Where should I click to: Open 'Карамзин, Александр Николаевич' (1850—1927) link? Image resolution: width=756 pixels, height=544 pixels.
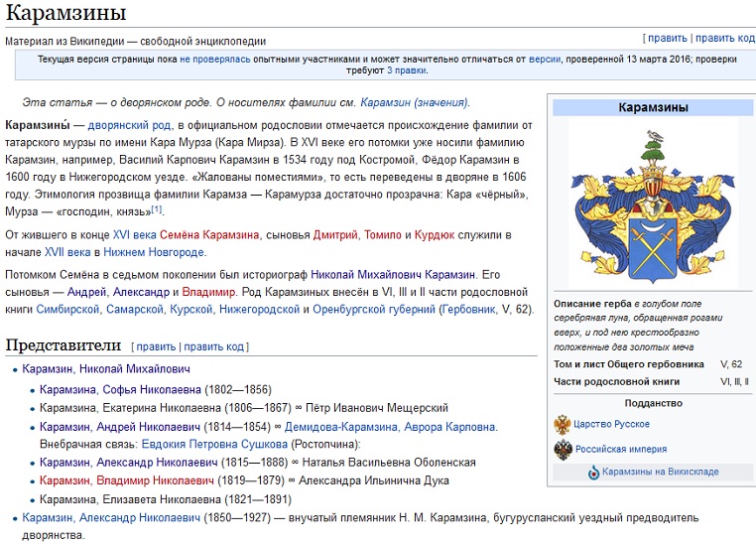[x=111, y=518]
